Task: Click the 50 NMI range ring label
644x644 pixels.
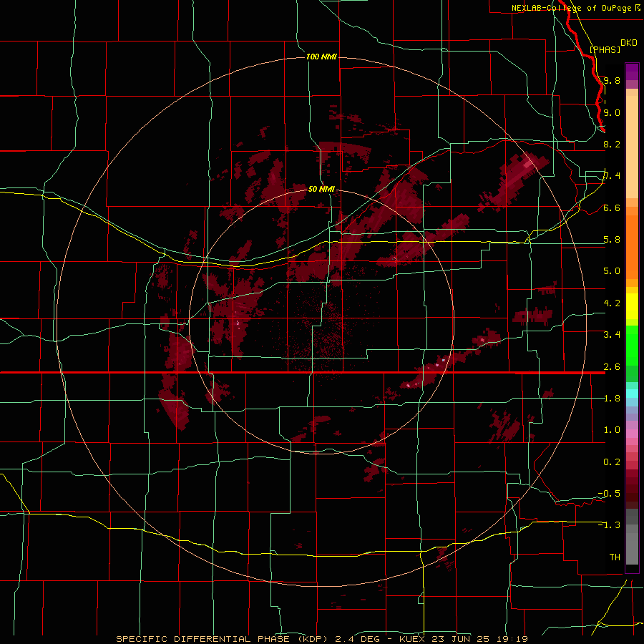Action: tap(321, 189)
